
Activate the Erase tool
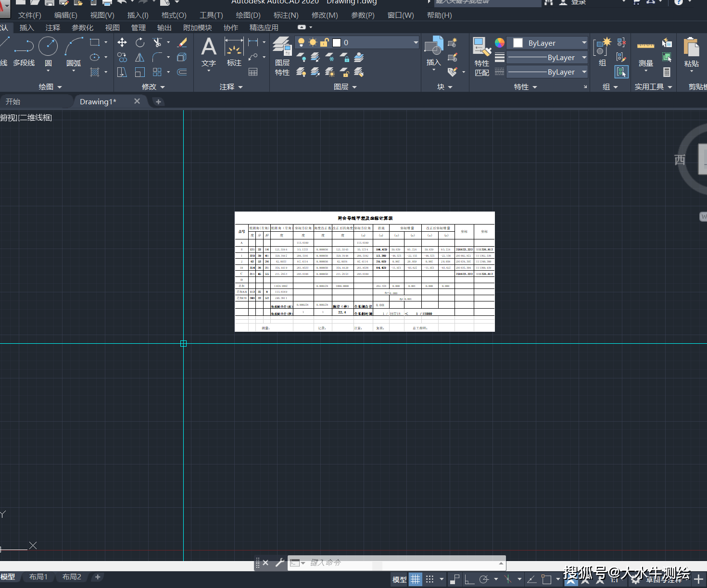182,42
